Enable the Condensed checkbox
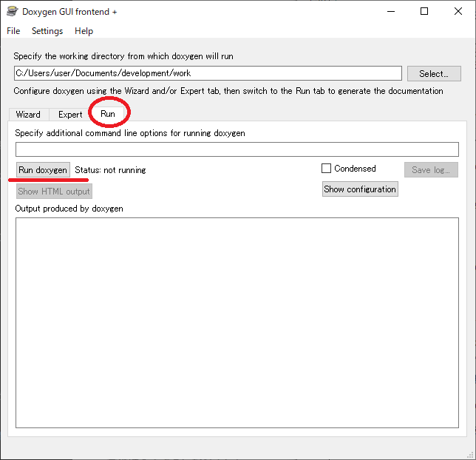Viewport: 476px width, 460px height. tap(326, 169)
